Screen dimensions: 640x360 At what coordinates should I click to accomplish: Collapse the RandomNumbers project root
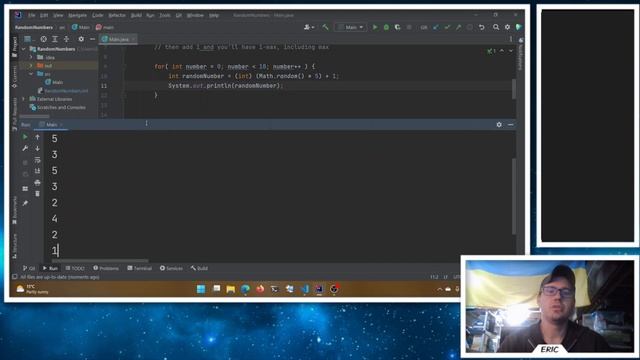[24, 49]
